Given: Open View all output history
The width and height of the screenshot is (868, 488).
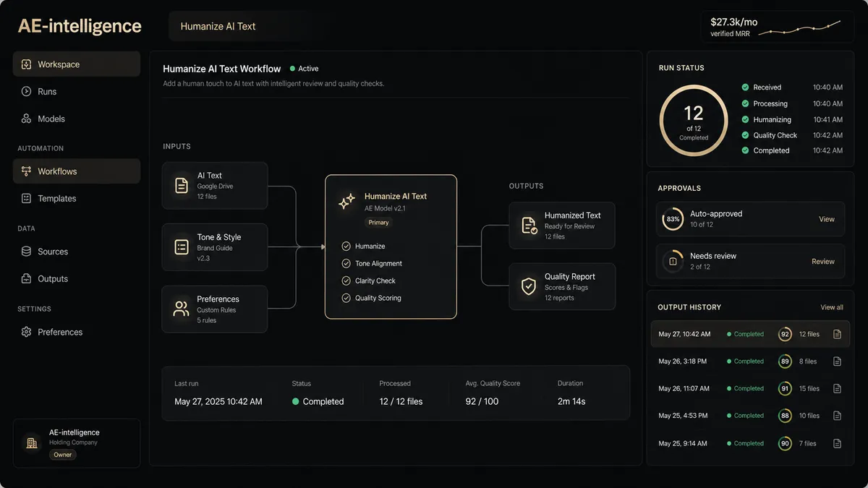Looking at the screenshot, I should 832,307.
